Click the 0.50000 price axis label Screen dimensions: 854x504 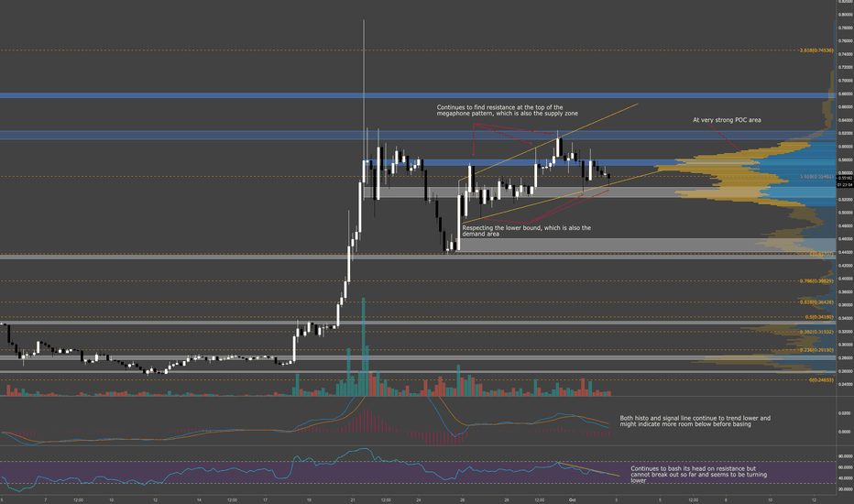pyautogui.click(x=845, y=213)
